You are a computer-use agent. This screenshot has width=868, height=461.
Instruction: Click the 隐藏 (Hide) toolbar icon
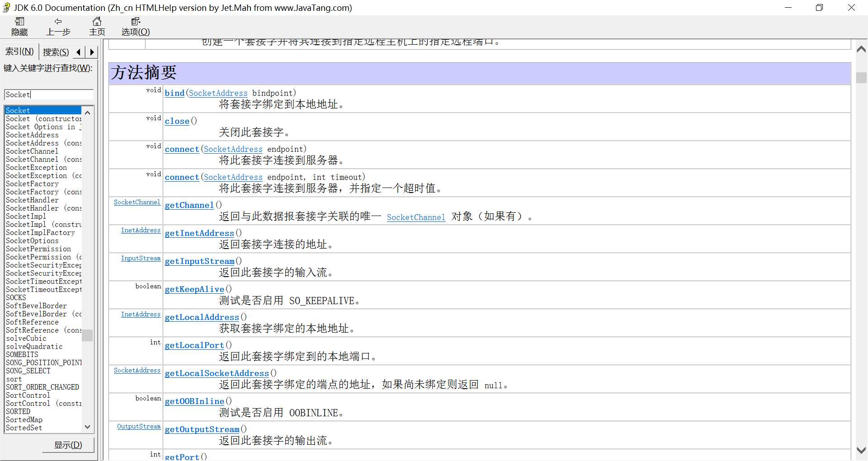tap(19, 27)
